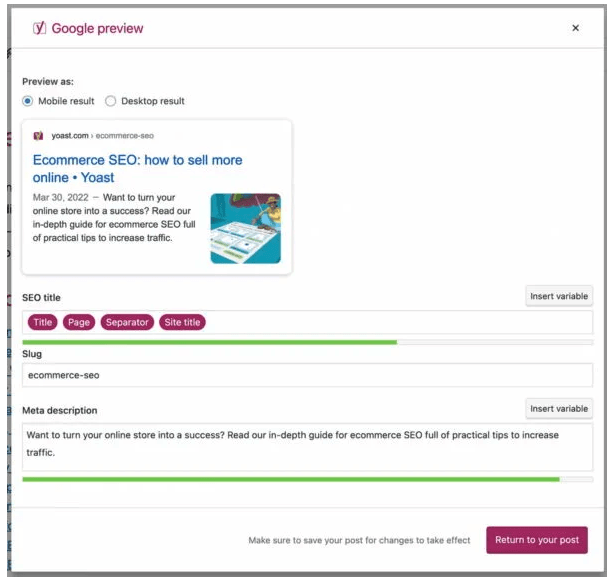Click the preview thumbnail image
613x581 pixels.
(245, 228)
